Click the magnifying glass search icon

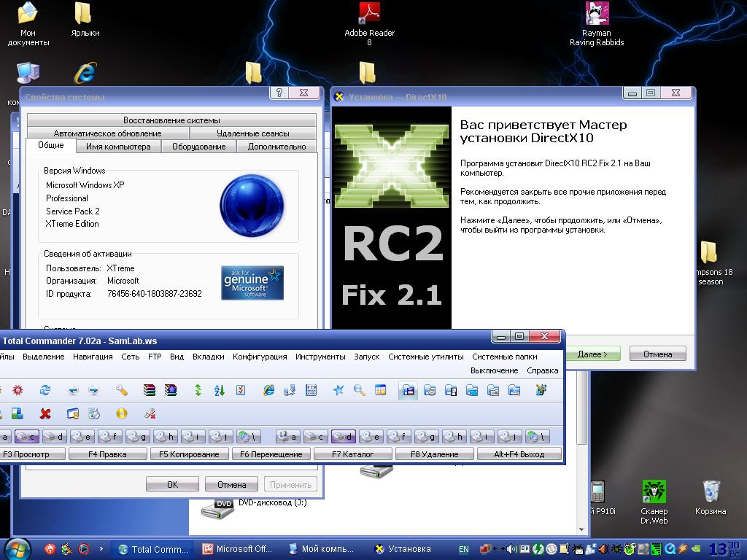(x=360, y=391)
